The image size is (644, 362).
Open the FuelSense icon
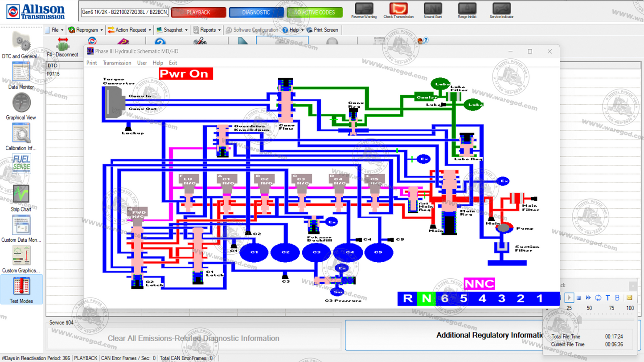[21, 163]
